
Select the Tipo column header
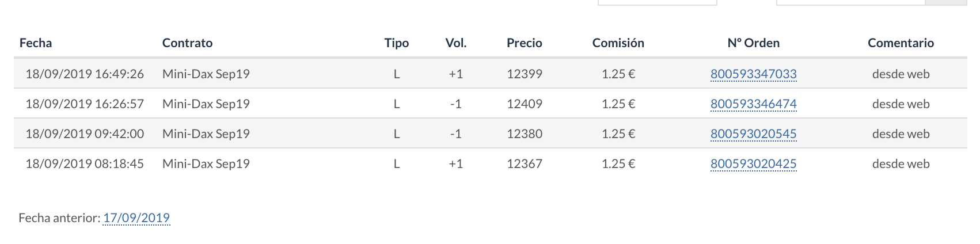(396, 43)
